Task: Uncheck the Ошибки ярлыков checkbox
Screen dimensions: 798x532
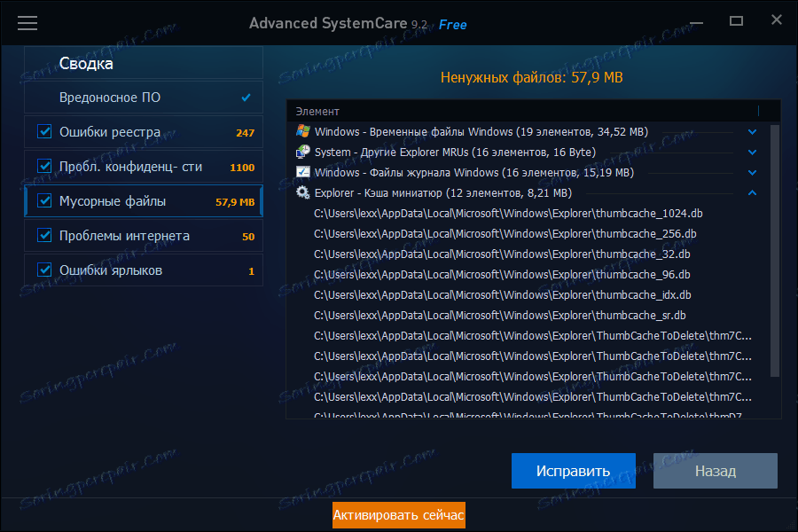Action: (x=44, y=270)
